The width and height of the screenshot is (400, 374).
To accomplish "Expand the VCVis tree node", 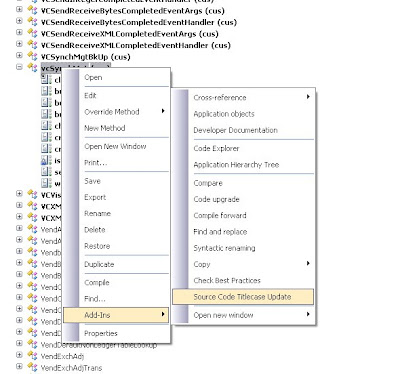I will 19,194.
